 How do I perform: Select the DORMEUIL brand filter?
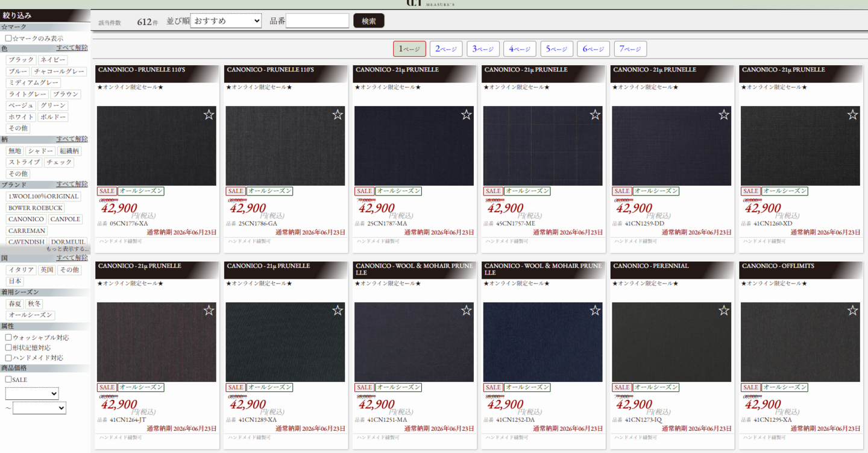(68, 242)
